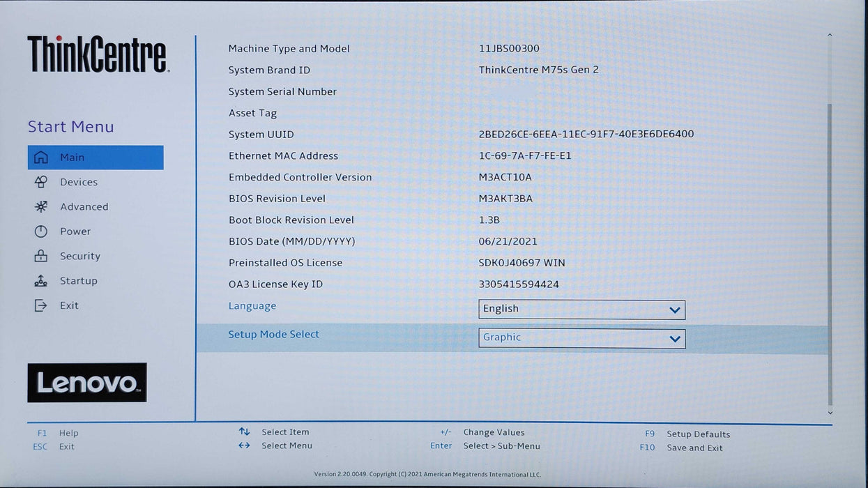The image size is (868, 488).
Task: Click the Setup Mode Select chevron arrow
Action: coord(675,339)
